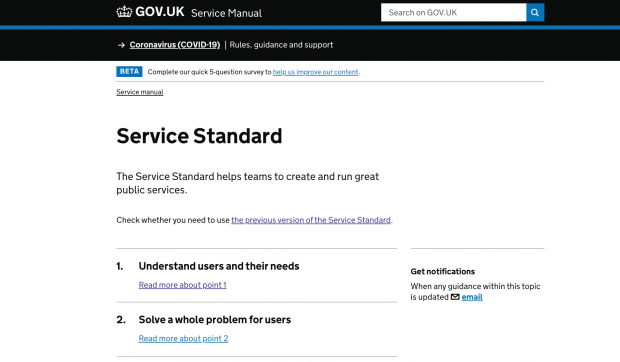Click 'When any guidance within this topic' text
This screenshot has width=620, height=362.
pyautogui.click(x=475, y=286)
